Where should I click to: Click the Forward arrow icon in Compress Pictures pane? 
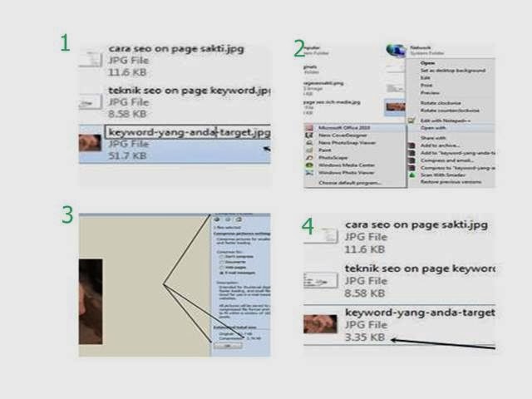click(x=228, y=219)
